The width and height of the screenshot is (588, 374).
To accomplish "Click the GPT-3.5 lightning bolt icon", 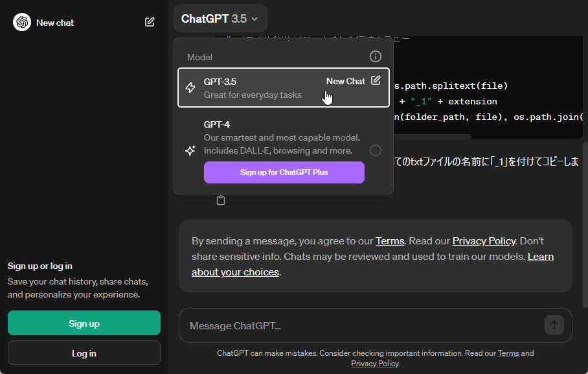I will coord(190,88).
